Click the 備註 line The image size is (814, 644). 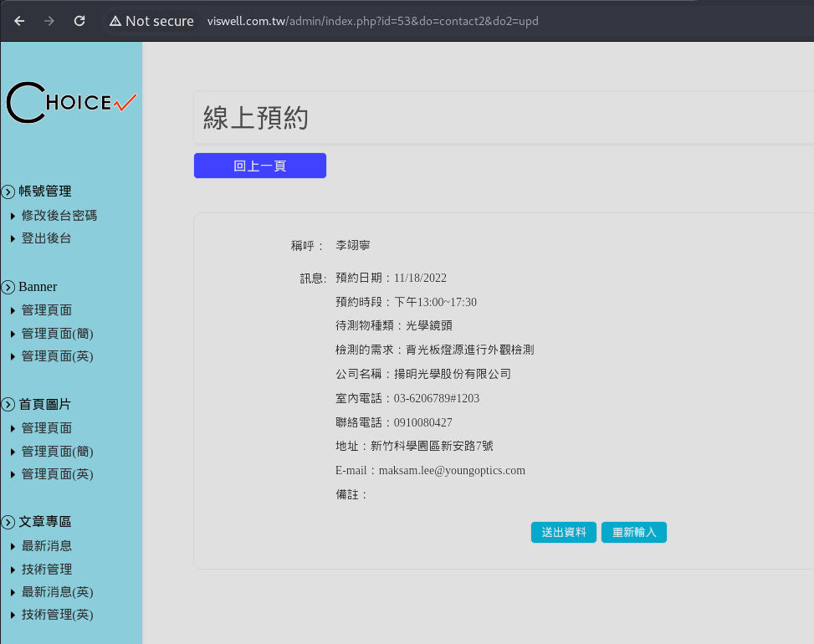pyautogui.click(x=351, y=494)
